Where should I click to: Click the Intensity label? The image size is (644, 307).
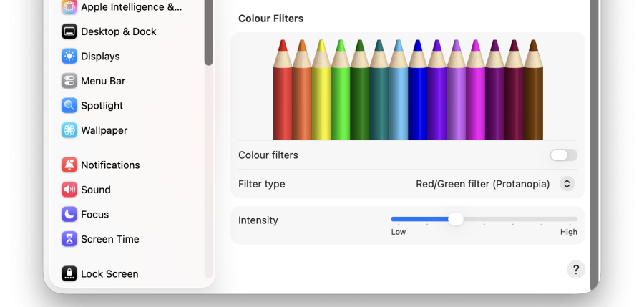pyautogui.click(x=258, y=220)
